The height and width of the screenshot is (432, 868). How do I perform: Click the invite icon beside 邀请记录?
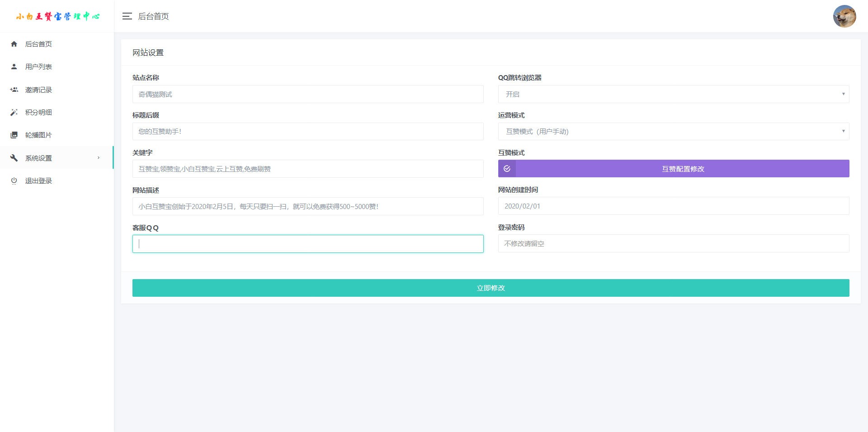pyautogui.click(x=14, y=90)
